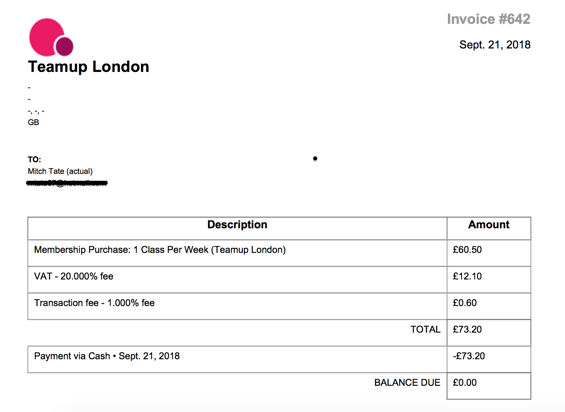Click the £73.20 total amount
Viewport: 565px width, 412px height.
click(467, 329)
